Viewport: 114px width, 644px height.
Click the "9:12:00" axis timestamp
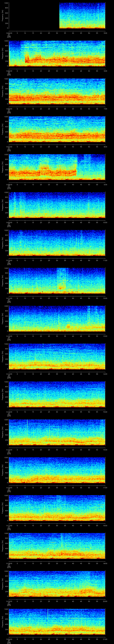[x=9, y=336]
